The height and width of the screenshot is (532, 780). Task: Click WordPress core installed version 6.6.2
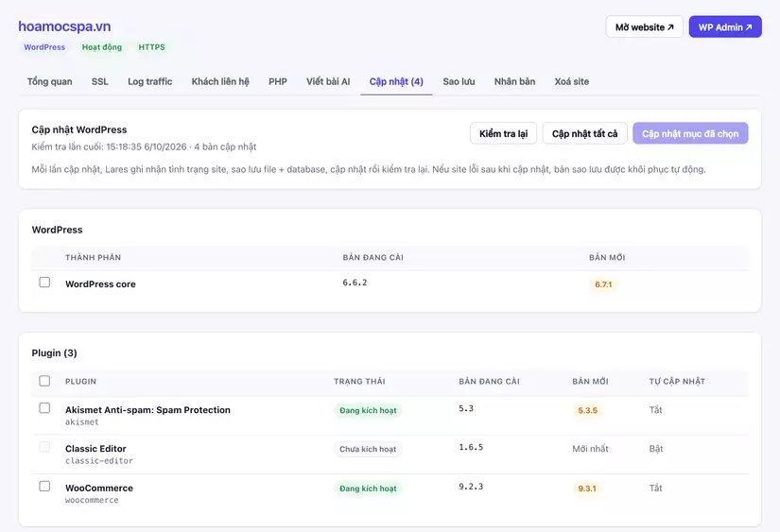click(x=355, y=283)
